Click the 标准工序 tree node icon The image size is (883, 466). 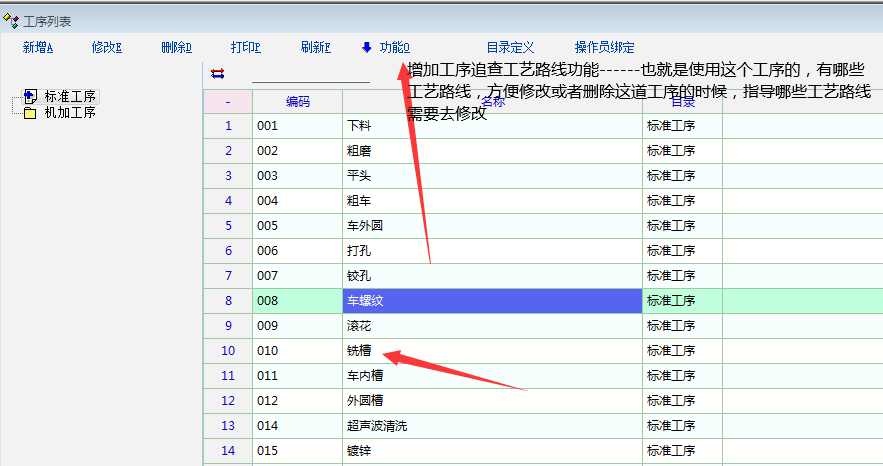pos(29,96)
